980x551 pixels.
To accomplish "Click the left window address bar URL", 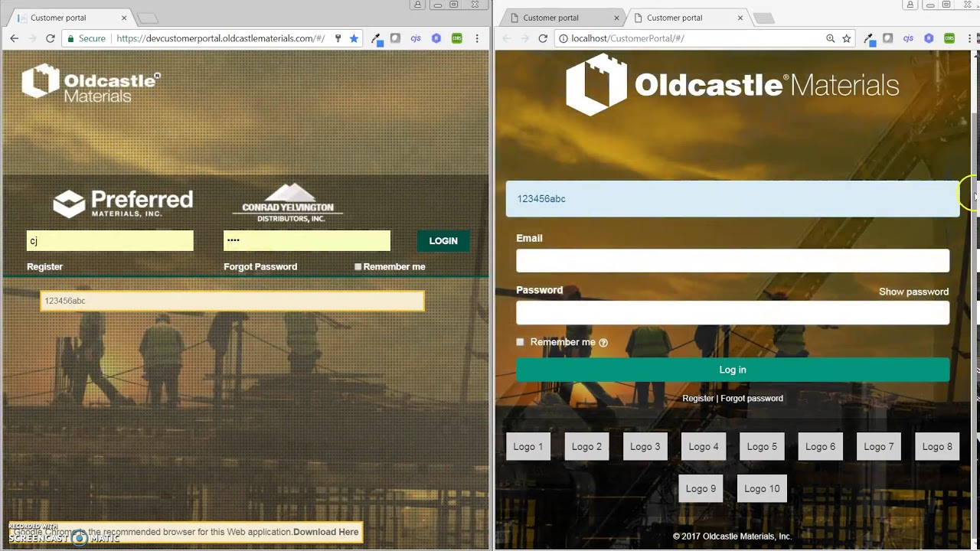I will [220, 38].
